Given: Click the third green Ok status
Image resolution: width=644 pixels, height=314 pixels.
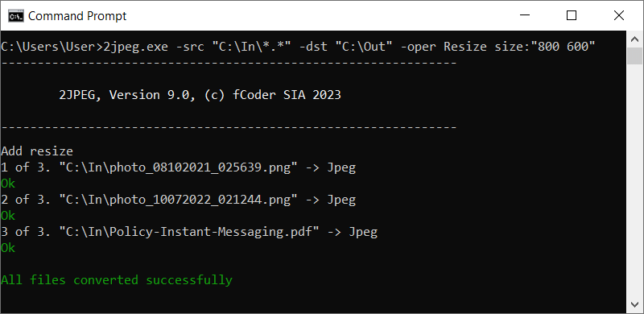Looking at the screenshot, I should 8,248.
